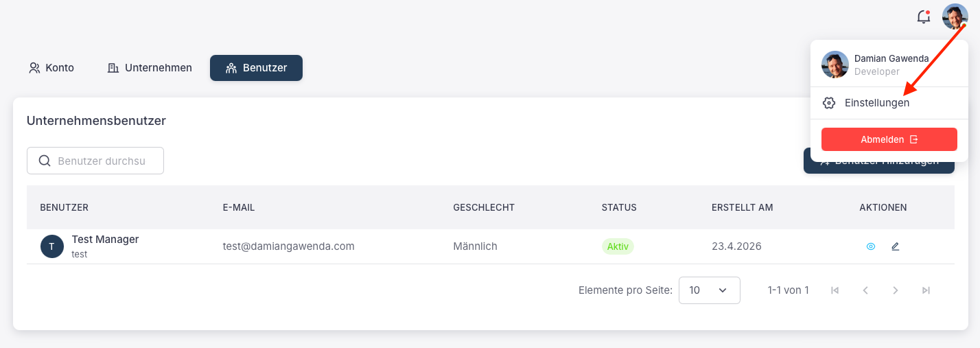Select the Benutzer tab
The height and width of the screenshot is (348, 980).
point(256,68)
